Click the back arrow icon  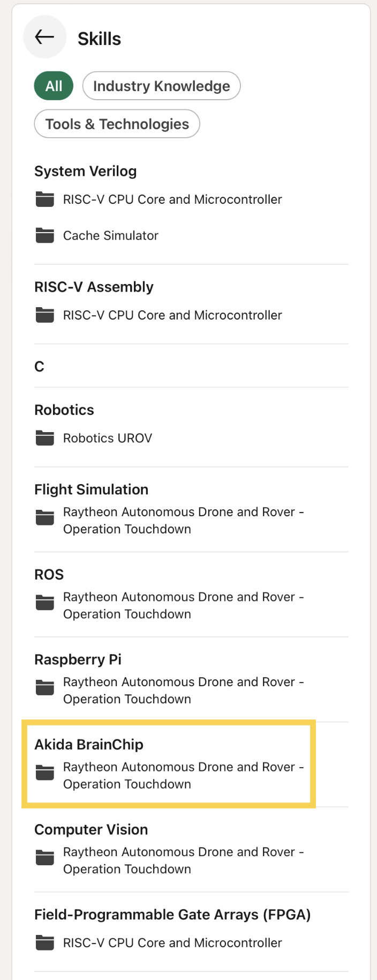(44, 37)
